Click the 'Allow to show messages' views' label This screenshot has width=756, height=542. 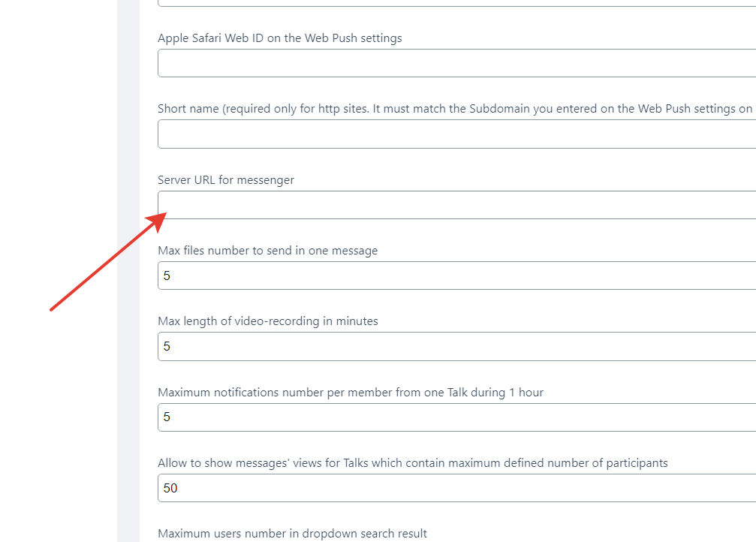(x=412, y=463)
